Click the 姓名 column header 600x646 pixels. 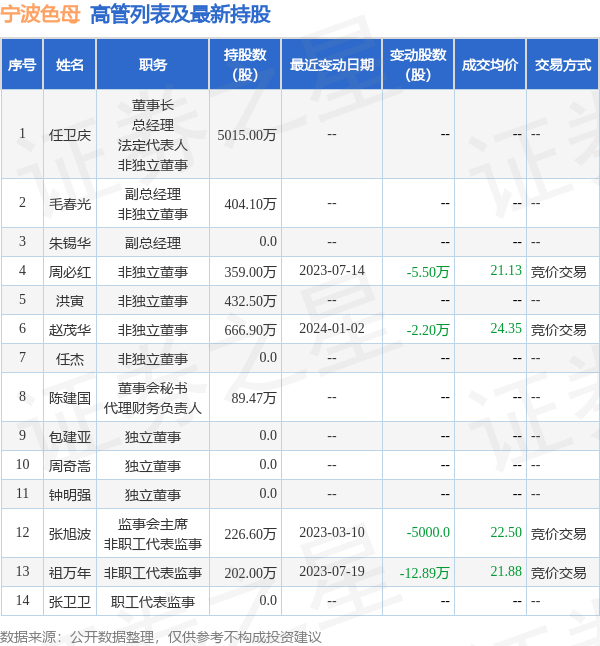[70, 65]
